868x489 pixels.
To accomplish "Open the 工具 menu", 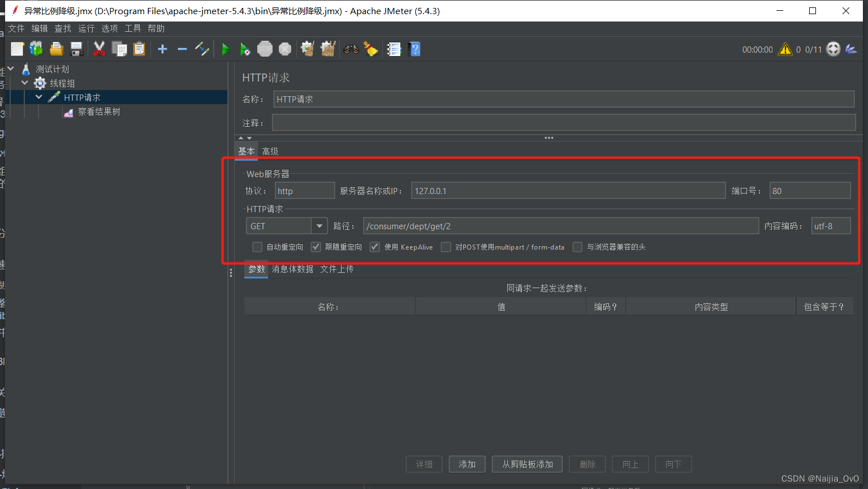I will pos(133,28).
